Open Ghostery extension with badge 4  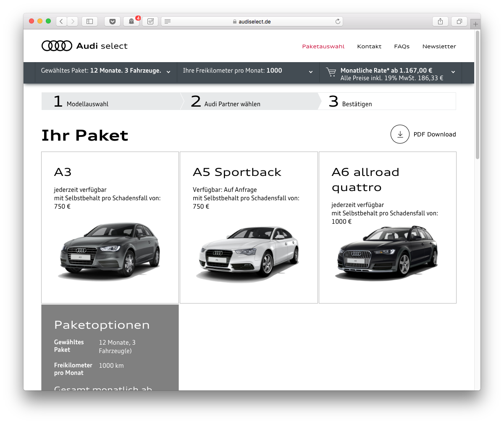point(131,21)
